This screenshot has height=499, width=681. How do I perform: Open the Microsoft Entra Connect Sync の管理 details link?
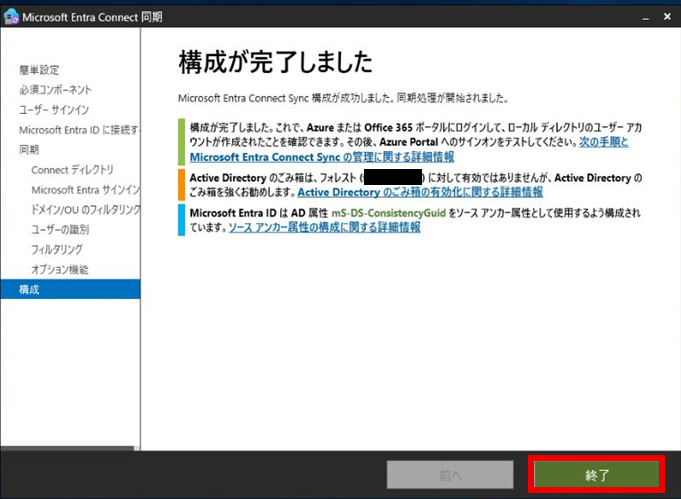[321, 157]
